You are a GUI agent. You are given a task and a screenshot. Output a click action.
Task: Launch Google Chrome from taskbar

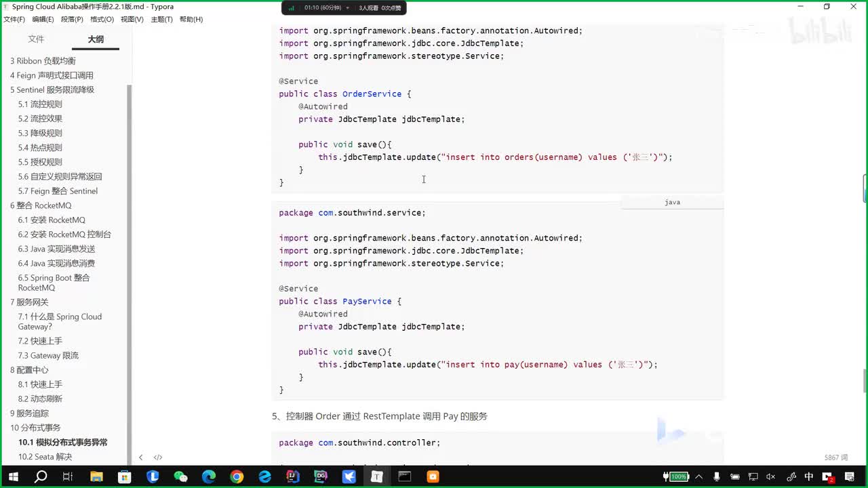click(x=237, y=476)
